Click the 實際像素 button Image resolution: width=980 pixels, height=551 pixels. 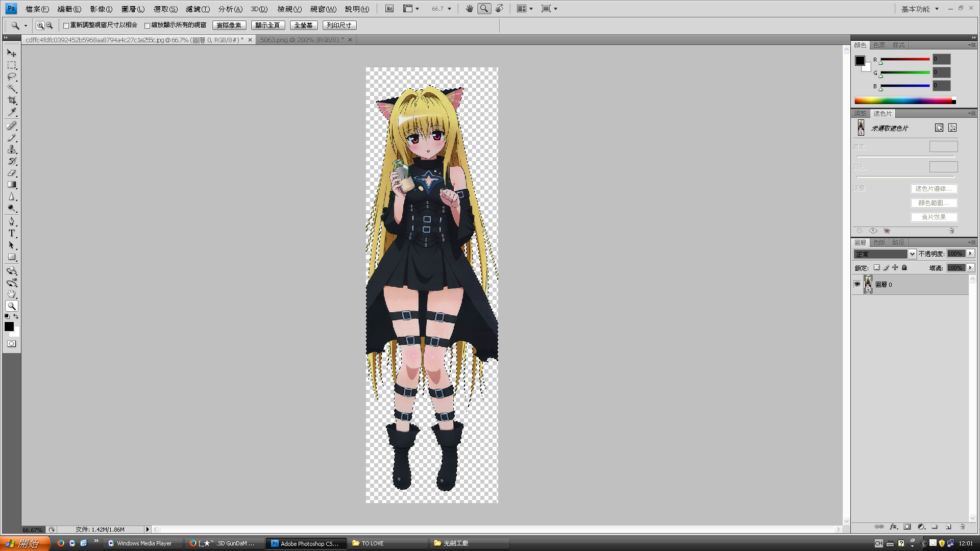coord(229,24)
